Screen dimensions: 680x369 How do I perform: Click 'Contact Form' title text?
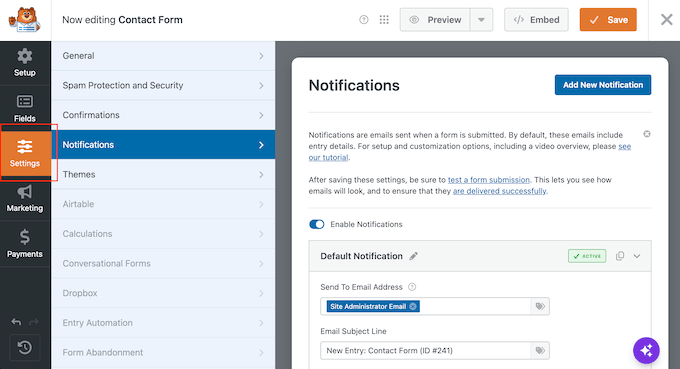[150, 20]
